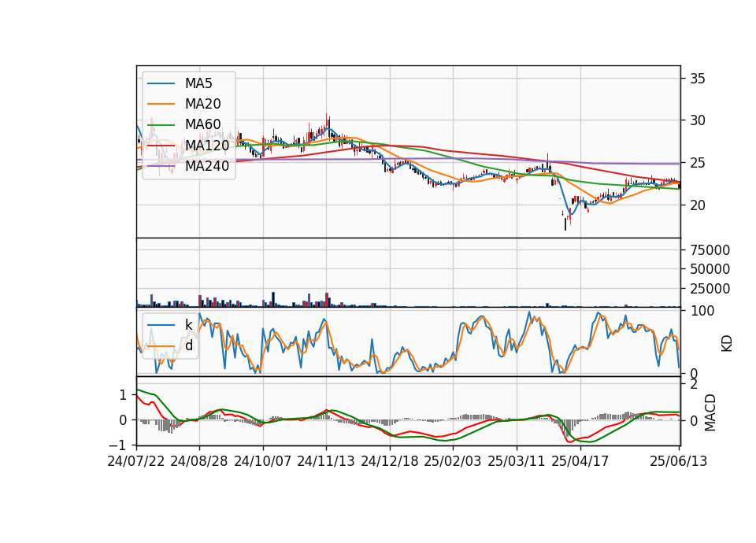Click the price axis value 35

click(x=698, y=79)
